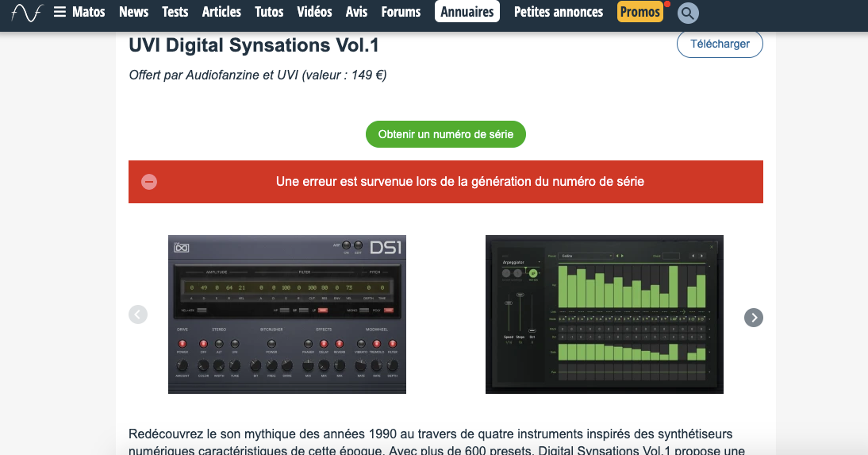Click the serial number error message text
868x455 pixels.
coord(460,182)
